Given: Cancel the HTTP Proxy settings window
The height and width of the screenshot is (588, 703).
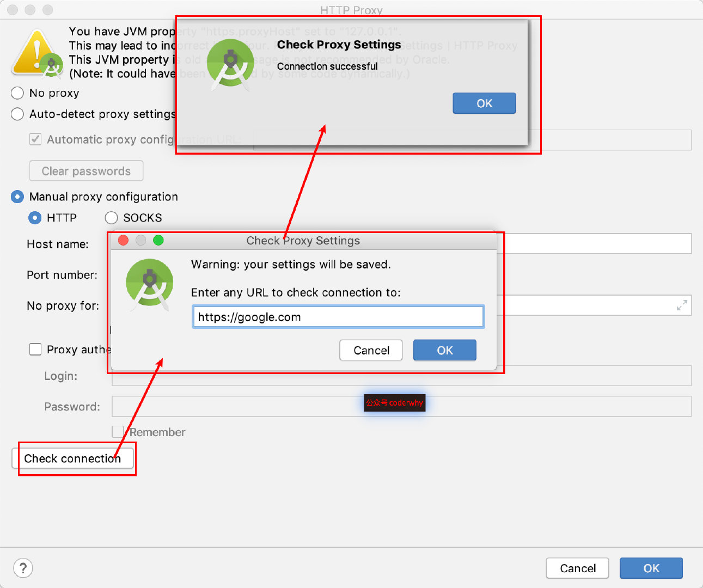Looking at the screenshot, I should tap(577, 568).
